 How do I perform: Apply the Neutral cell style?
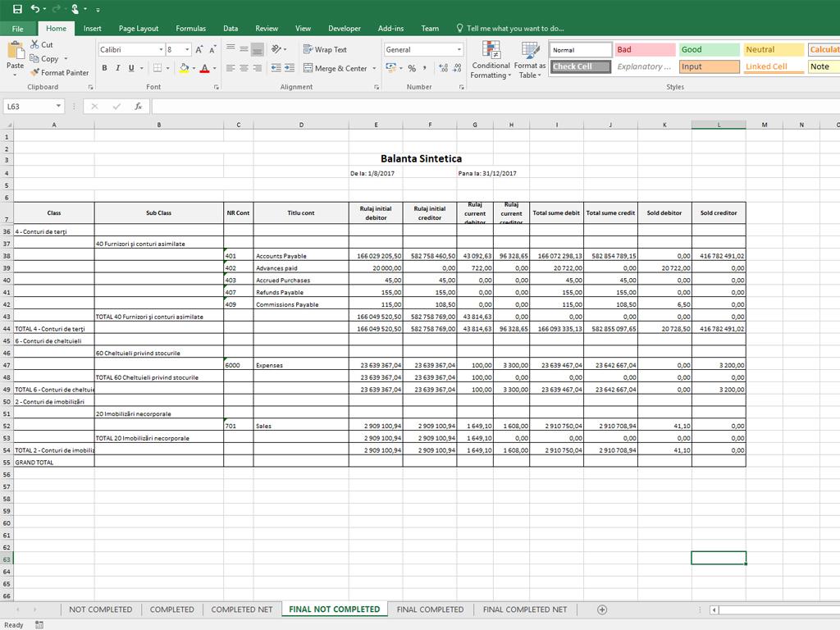pos(774,50)
